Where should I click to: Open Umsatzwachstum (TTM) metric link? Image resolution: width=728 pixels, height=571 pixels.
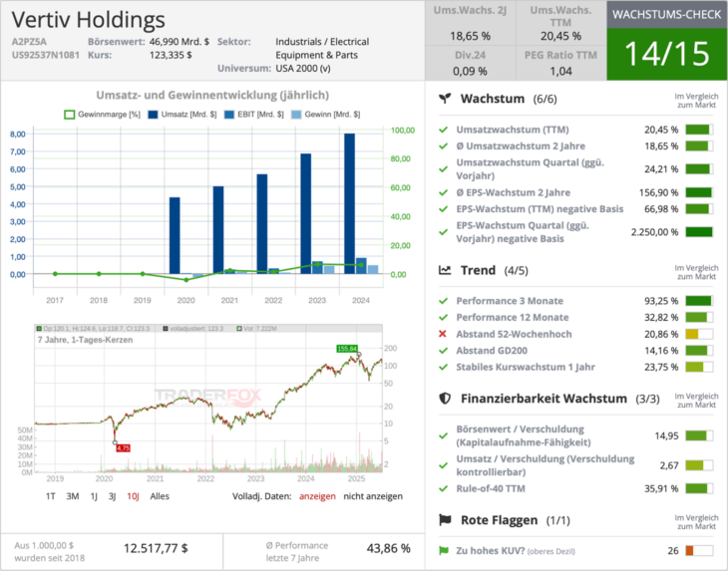pyautogui.click(x=513, y=130)
